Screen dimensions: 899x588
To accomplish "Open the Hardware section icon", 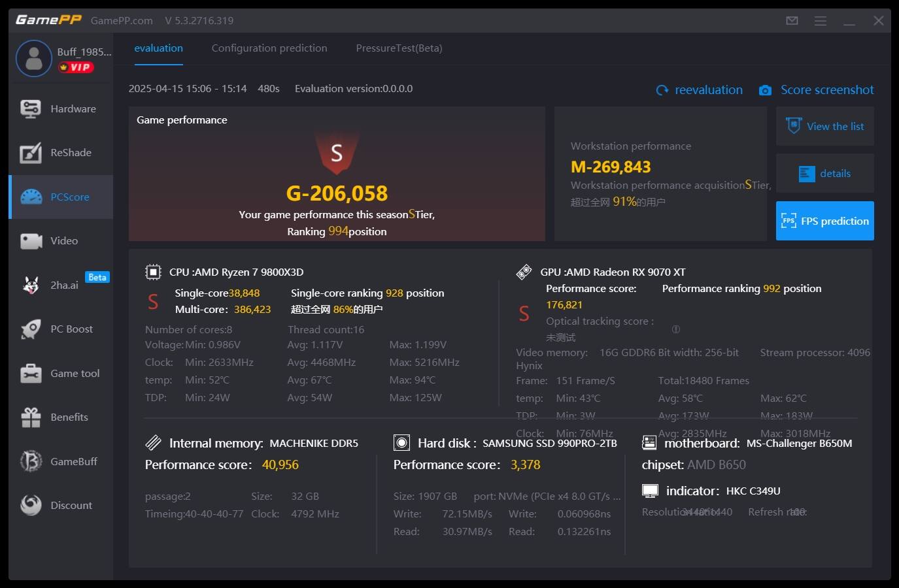I will coord(31,108).
